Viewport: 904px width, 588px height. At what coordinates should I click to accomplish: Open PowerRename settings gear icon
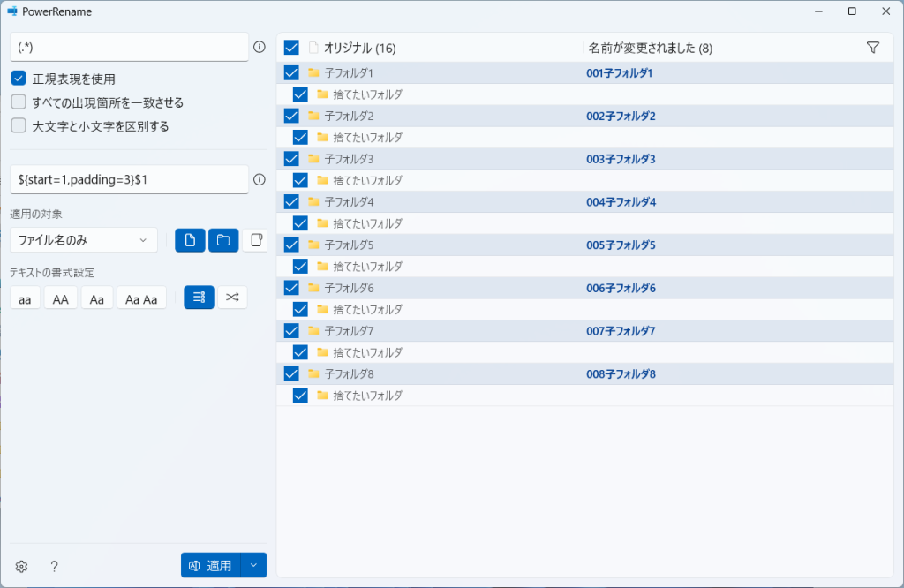(x=22, y=566)
